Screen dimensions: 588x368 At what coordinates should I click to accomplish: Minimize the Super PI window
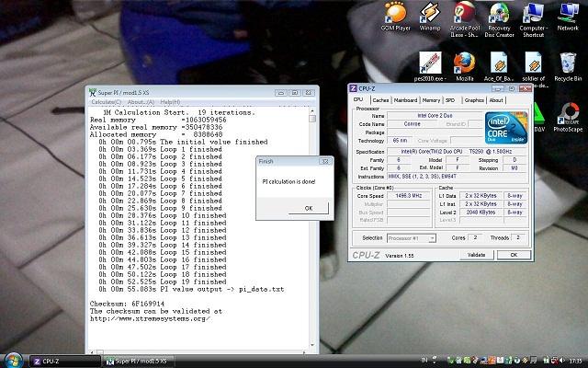tap(281, 92)
